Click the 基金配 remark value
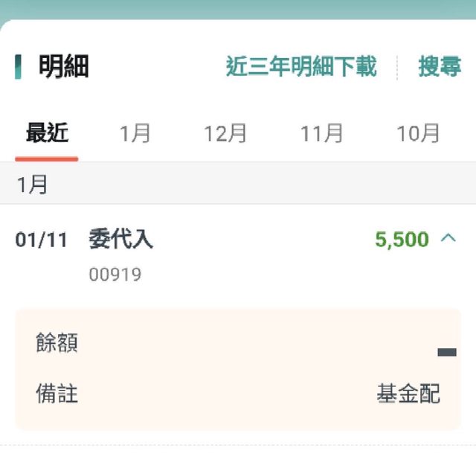476x454 pixels. pos(408,393)
